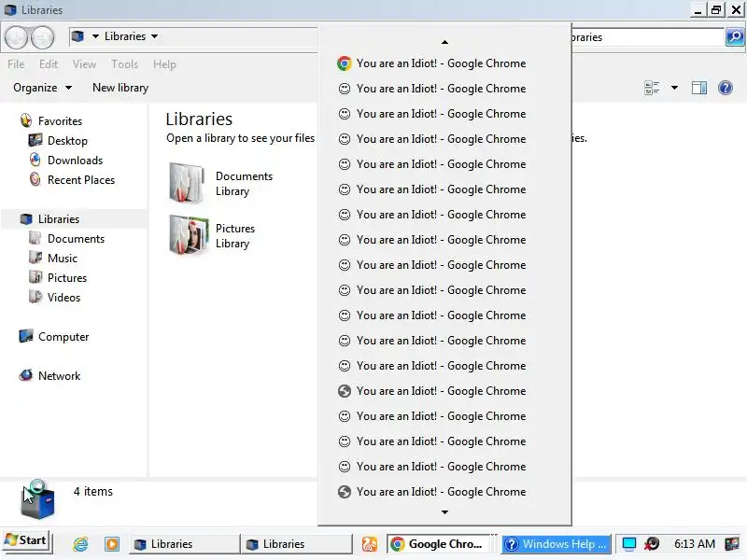This screenshot has height=560, width=747.
Task: Click the Google Chrome taskbar button
Action: [x=437, y=543]
